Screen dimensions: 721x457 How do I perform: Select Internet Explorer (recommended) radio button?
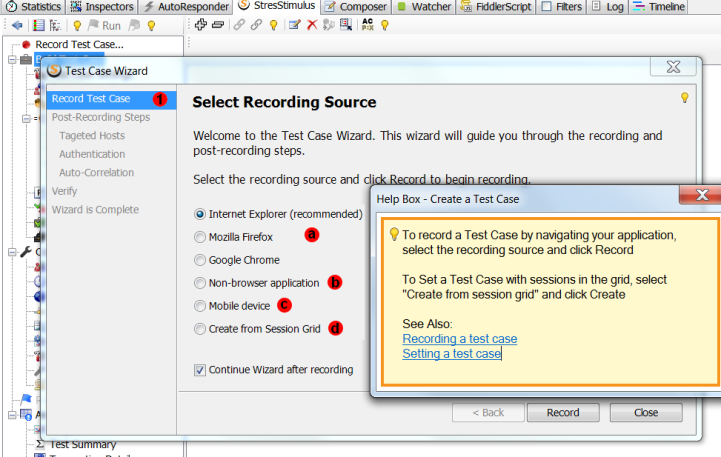(x=200, y=214)
